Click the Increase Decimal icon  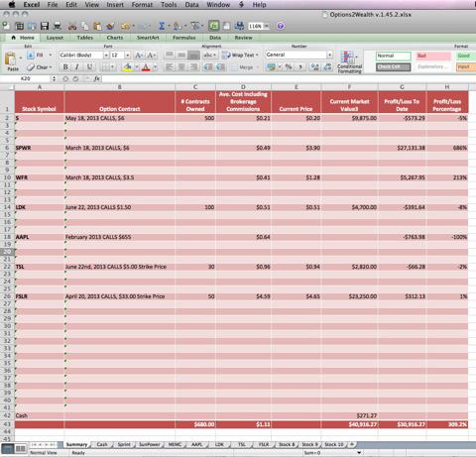pos(315,67)
